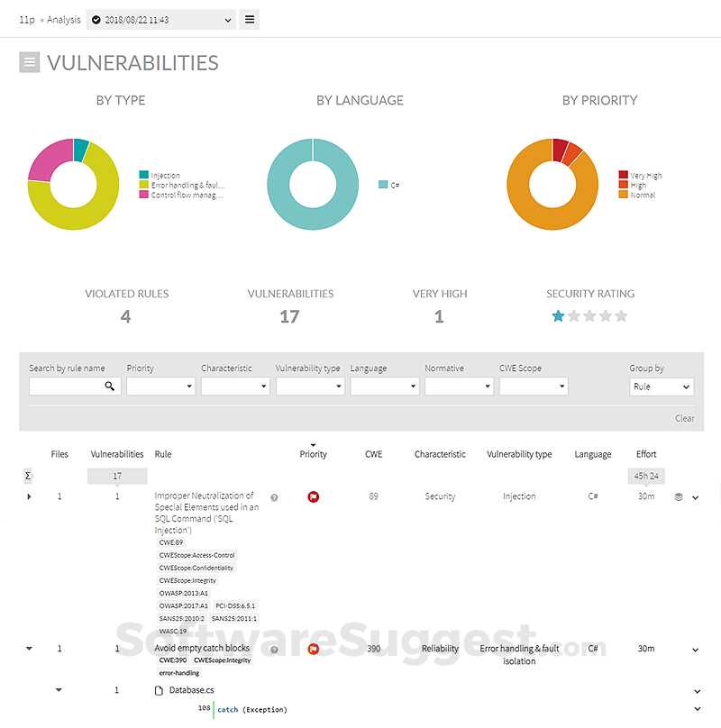Screen dimensions: 721x728
Task: Click the stacked layers icon in the Effort column
Action: [679, 496]
